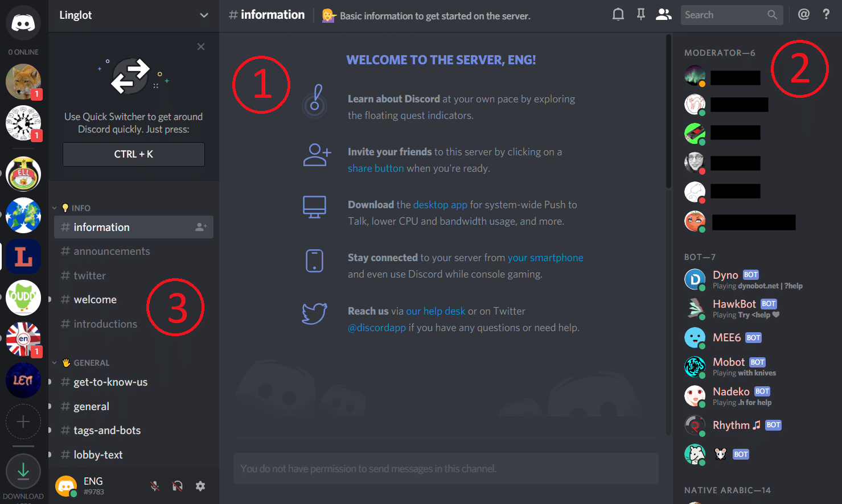Screen dimensions: 842x504
Task: Mute your microphone
Action: 154,486
